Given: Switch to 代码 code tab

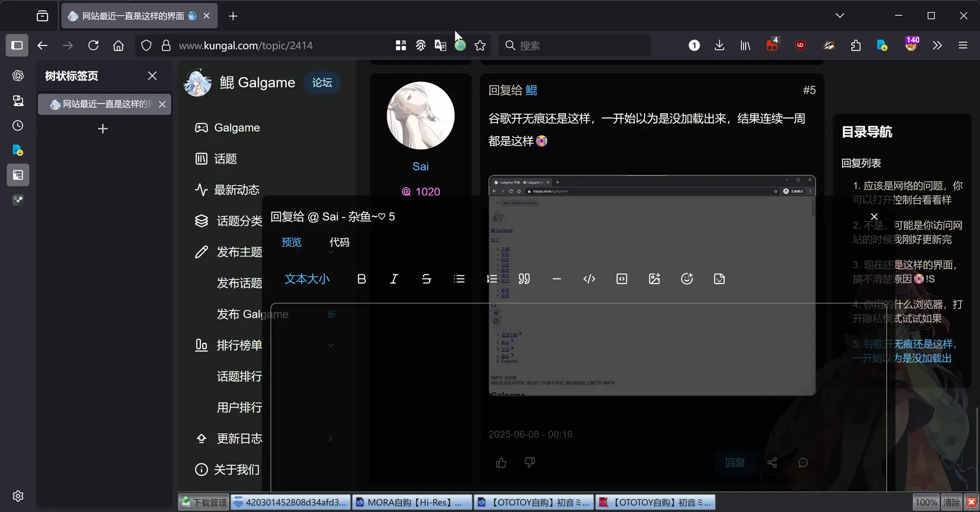Looking at the screenshot, I should pyautogui.click(x=339, y=242).
